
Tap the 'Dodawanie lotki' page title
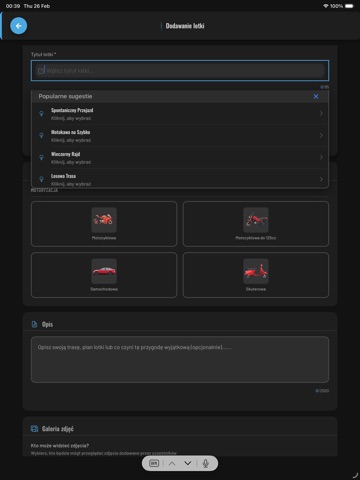(185, 26)
